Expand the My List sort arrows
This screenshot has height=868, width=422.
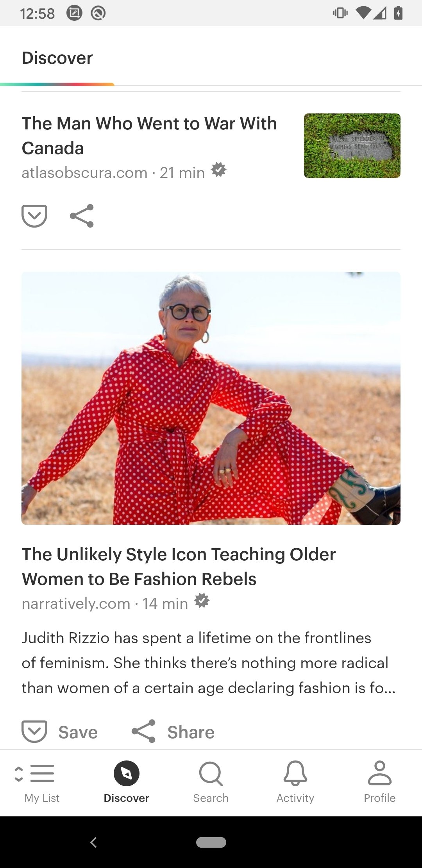point(18,774)
